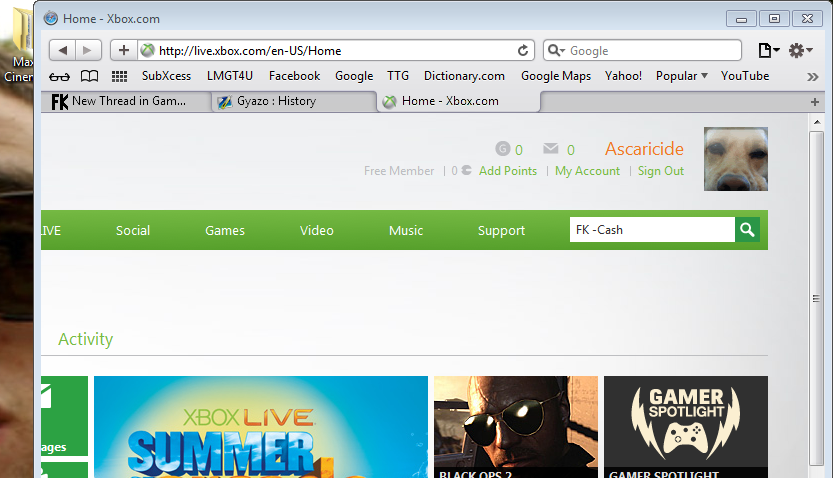Open messages envelope icon

(x=551, y=148)
